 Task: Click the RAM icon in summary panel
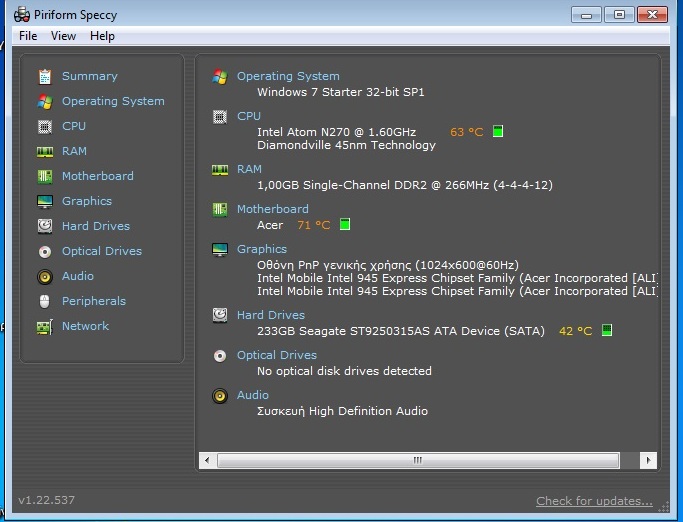[220, 170]
